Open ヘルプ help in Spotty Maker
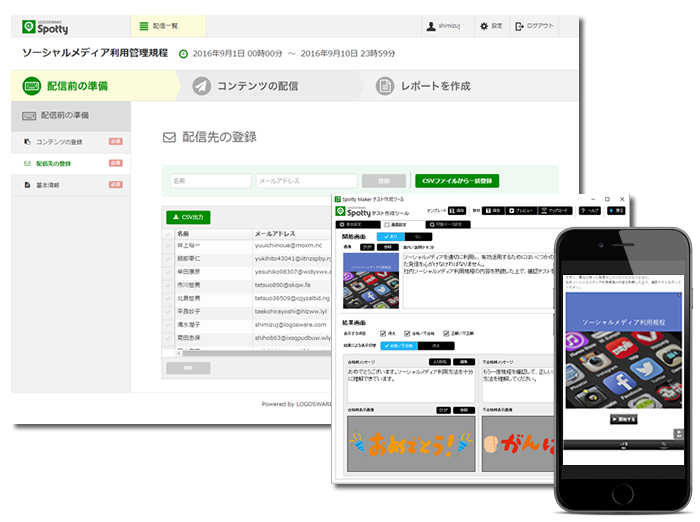Viewport: 700px width, 522px height. 590,211
